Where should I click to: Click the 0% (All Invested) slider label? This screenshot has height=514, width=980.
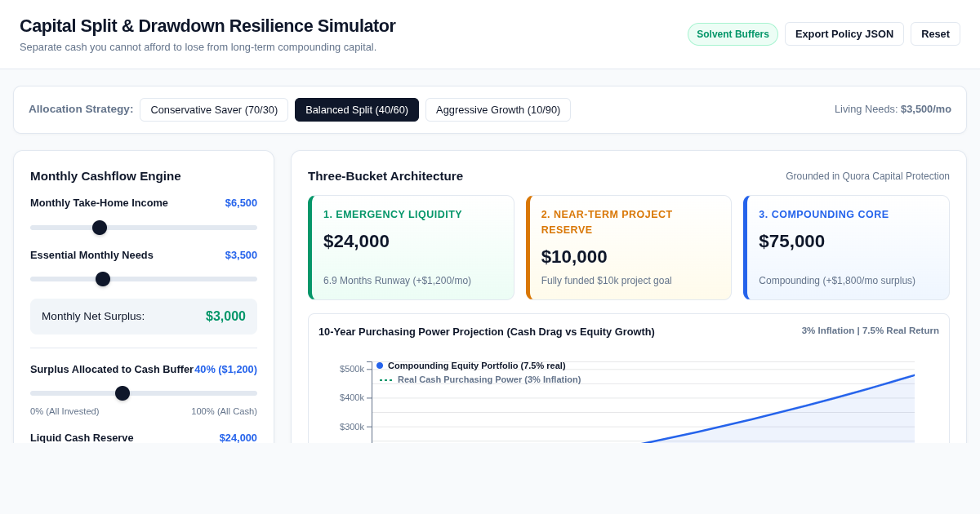(x=65, y=411)
